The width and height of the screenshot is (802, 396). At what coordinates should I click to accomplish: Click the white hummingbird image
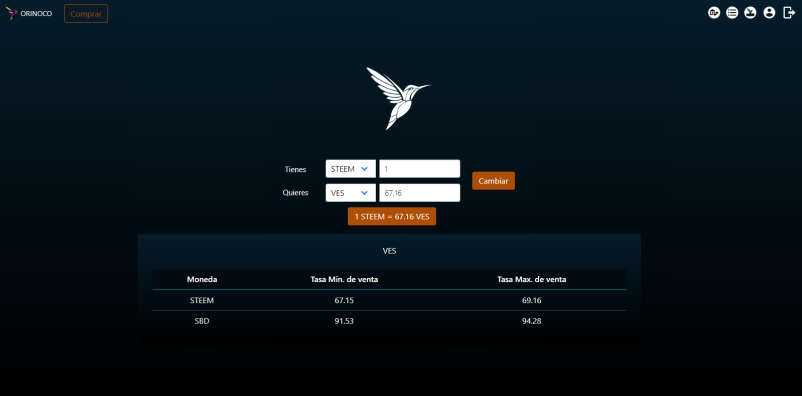[398, 98]
